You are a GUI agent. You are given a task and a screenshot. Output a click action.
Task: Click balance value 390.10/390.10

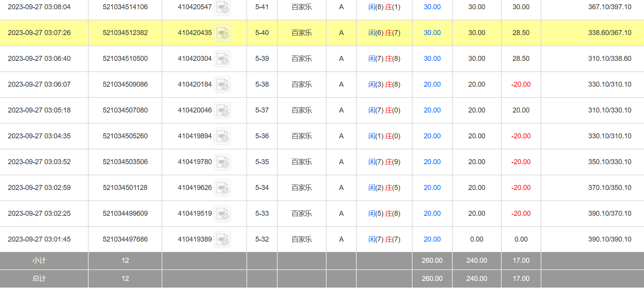[x=610, y=239]
